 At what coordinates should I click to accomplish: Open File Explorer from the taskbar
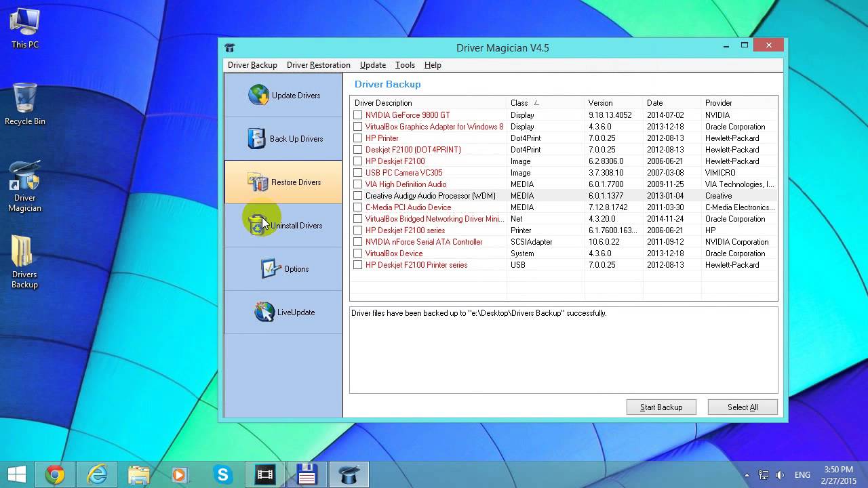point(139,475)
